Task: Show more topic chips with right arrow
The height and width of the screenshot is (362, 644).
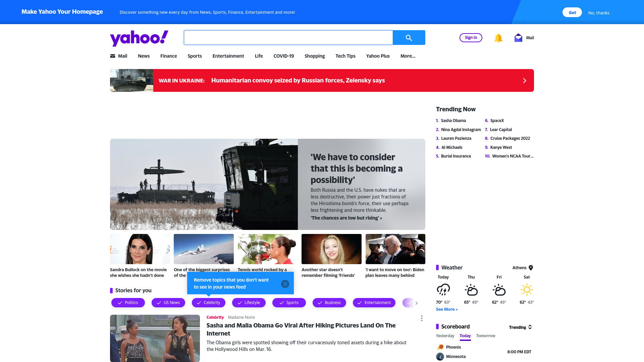Action: point(417,303)
